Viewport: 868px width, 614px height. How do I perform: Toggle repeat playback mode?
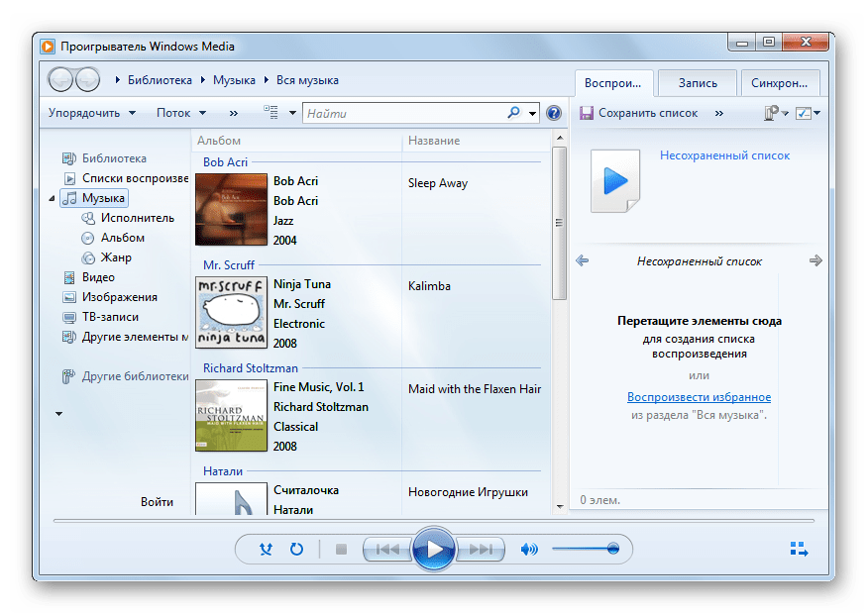click(296, 550)
